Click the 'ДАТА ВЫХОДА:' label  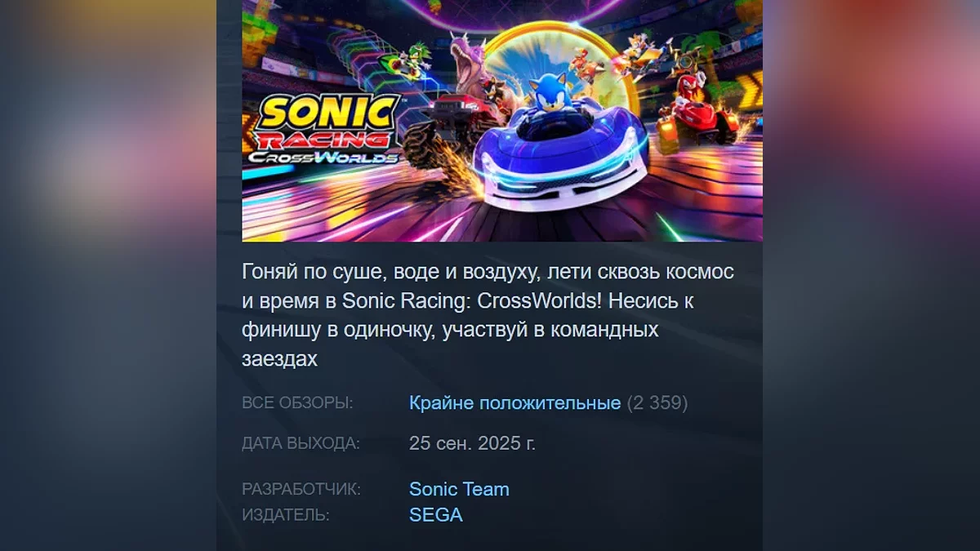(x=301, y=443)
